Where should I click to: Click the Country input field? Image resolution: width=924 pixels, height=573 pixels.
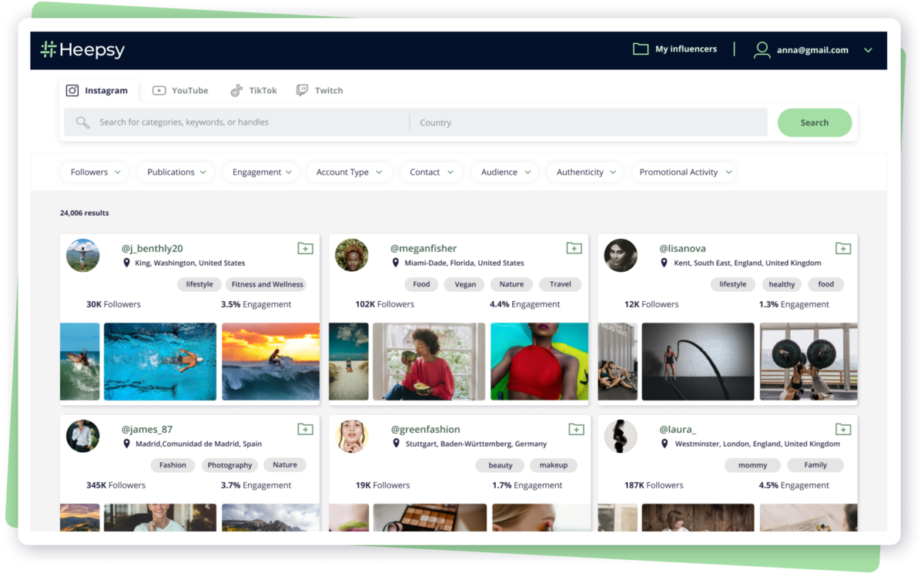tap(589, 122)
